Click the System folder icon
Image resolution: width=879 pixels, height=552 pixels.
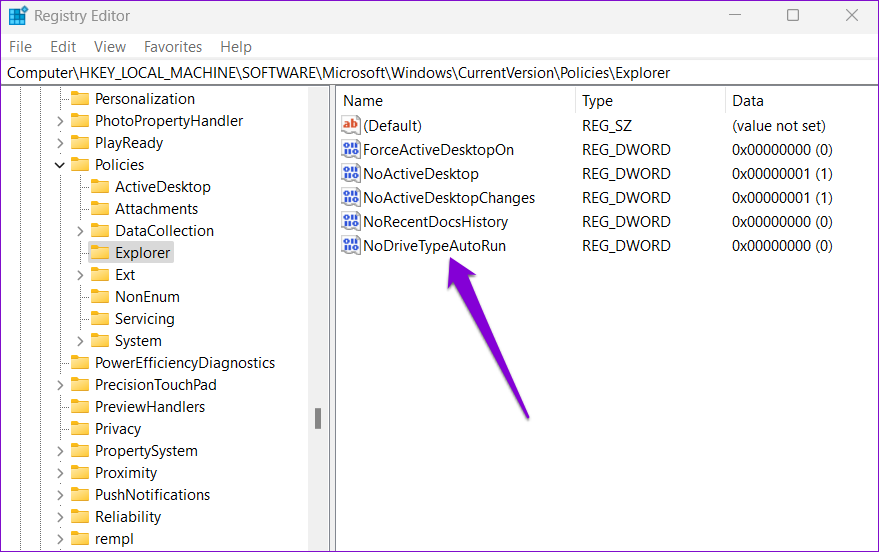click(100, 341)
